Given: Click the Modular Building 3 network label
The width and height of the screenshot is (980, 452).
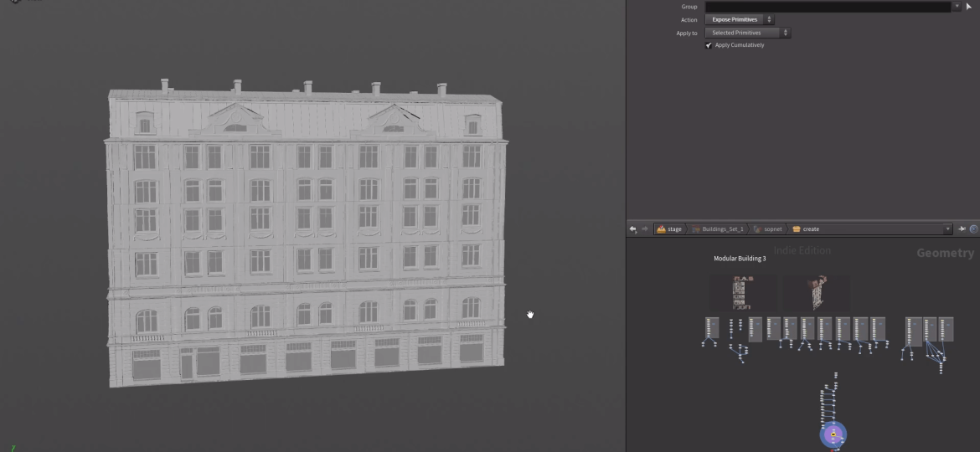Looking at the screenshot, I should [740, 259].
